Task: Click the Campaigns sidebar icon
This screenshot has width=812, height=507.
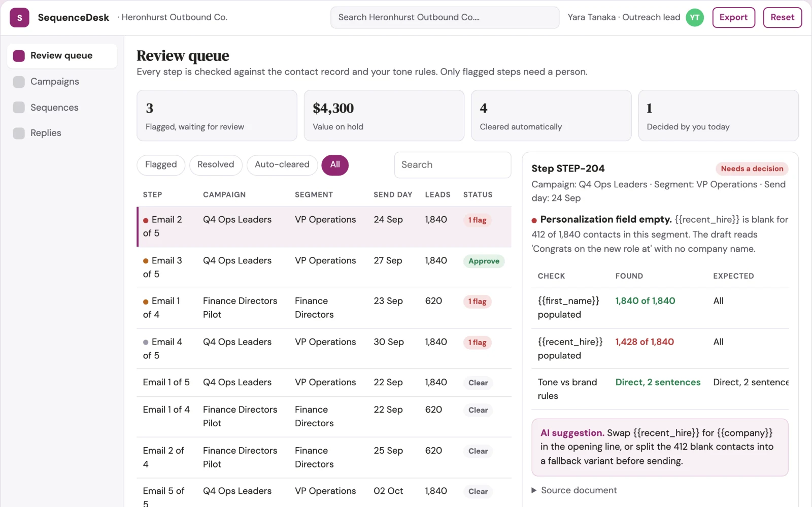Action: [19, 82]
